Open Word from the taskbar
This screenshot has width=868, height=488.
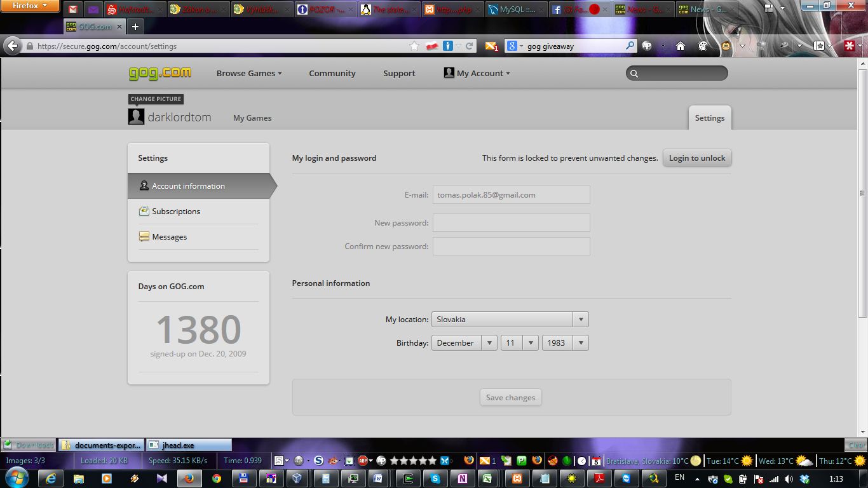(378, 478)
